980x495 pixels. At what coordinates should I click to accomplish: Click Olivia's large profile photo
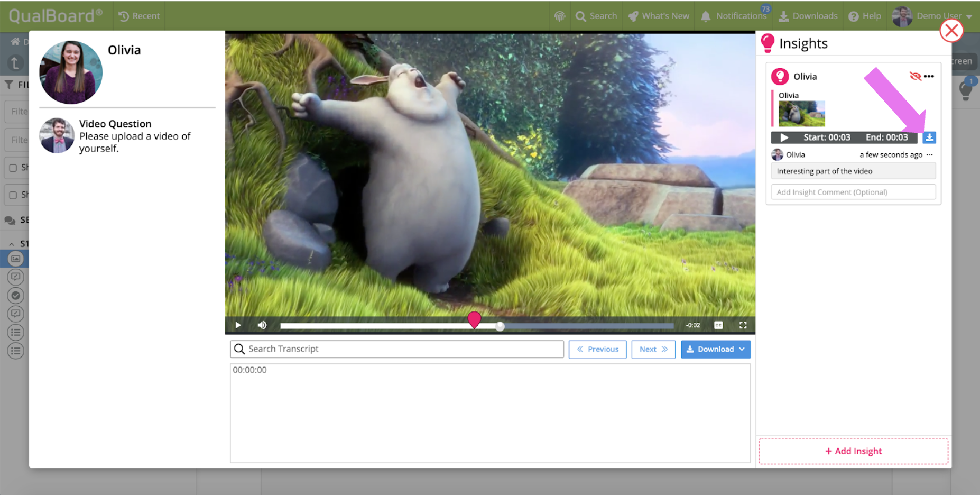71,72
